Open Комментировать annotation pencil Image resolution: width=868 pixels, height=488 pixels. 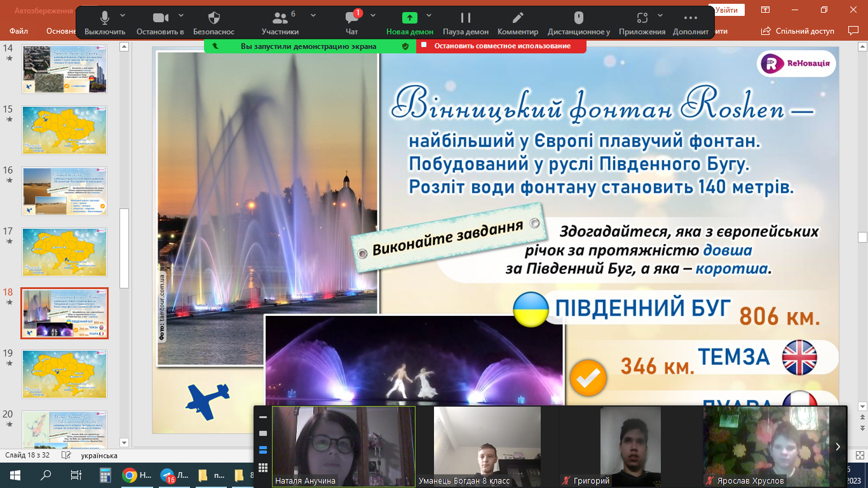[518, 24]
